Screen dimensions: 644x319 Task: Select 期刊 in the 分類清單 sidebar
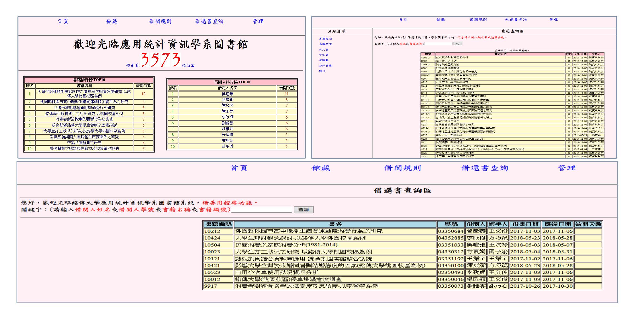322,71
